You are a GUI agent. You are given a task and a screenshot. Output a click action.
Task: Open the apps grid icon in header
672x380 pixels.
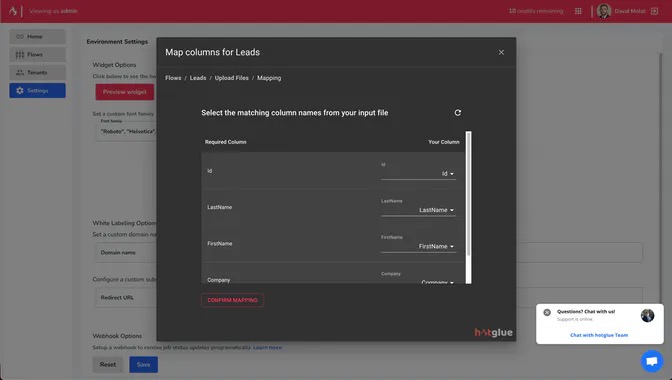[578, 11]
